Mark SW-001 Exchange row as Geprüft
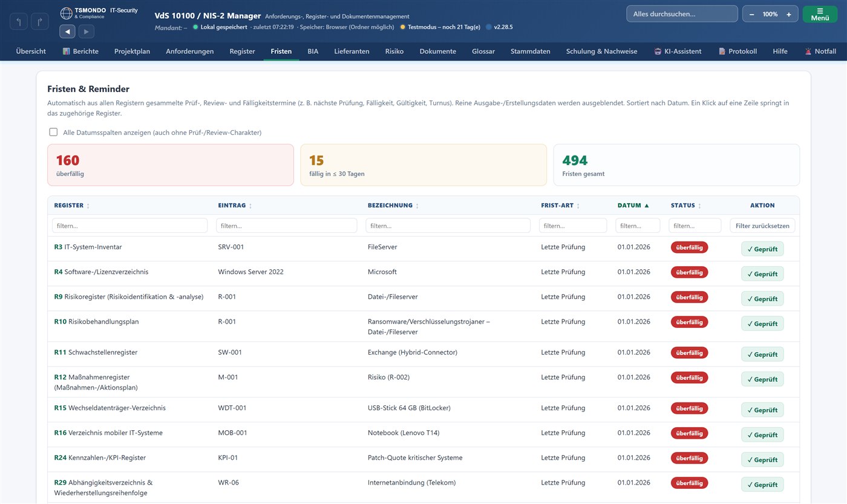Screen dimensions: 847x504 [x=762, y=354]
